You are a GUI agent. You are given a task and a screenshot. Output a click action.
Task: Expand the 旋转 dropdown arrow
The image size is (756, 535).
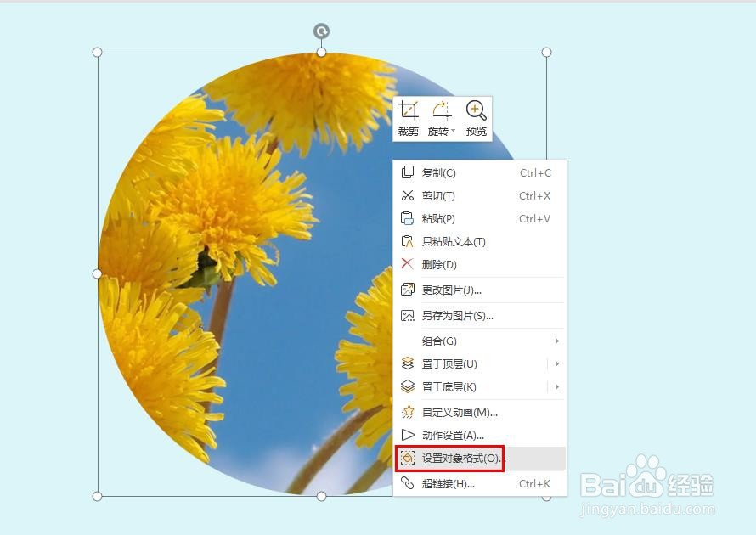451,129
